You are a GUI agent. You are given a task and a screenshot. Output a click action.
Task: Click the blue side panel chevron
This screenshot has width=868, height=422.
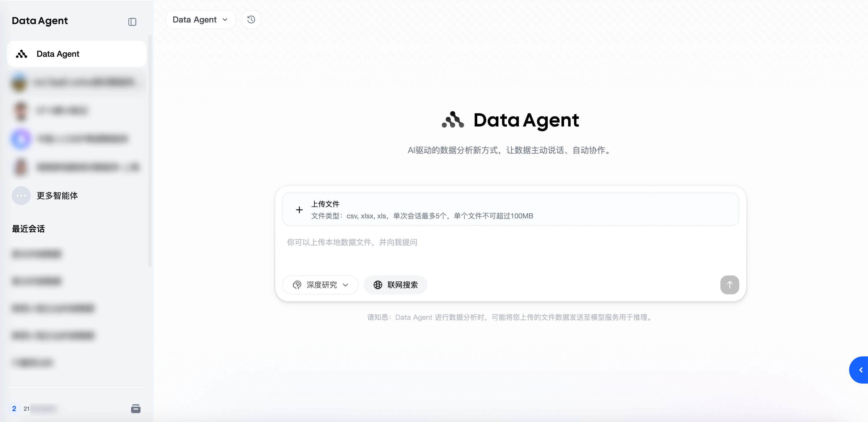click(860, 370)
